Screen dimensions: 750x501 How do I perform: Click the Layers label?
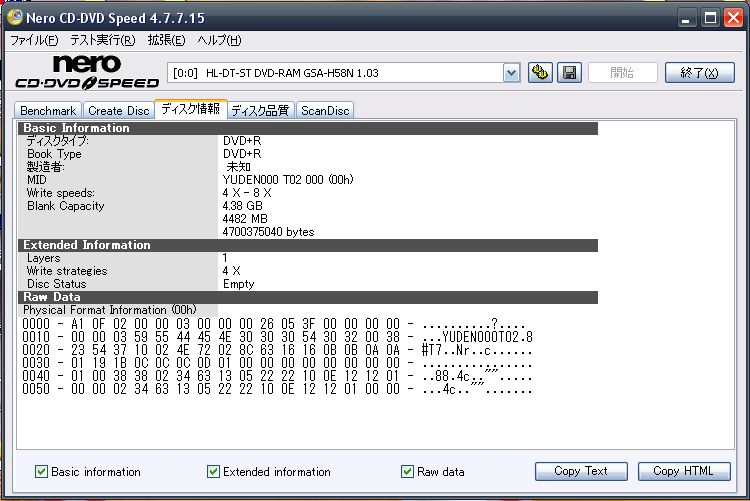coord(44,258)
